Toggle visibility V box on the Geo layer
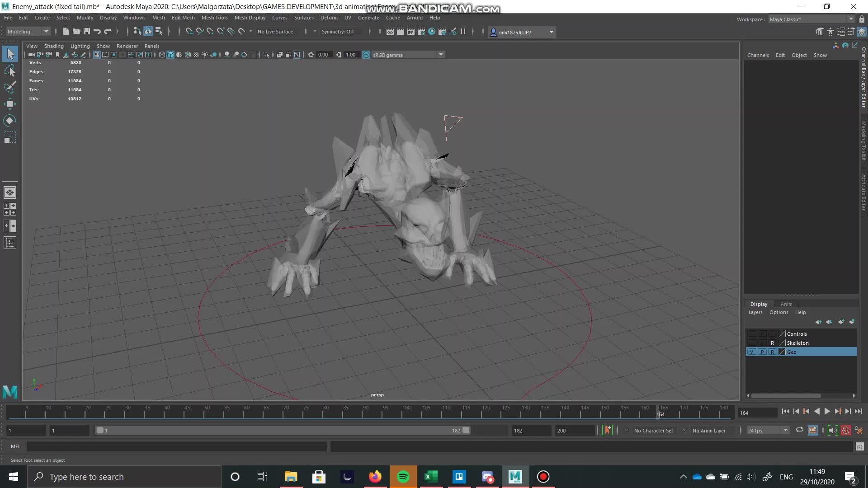The width and height of the screenshot is (868, 488). [751, 352]
